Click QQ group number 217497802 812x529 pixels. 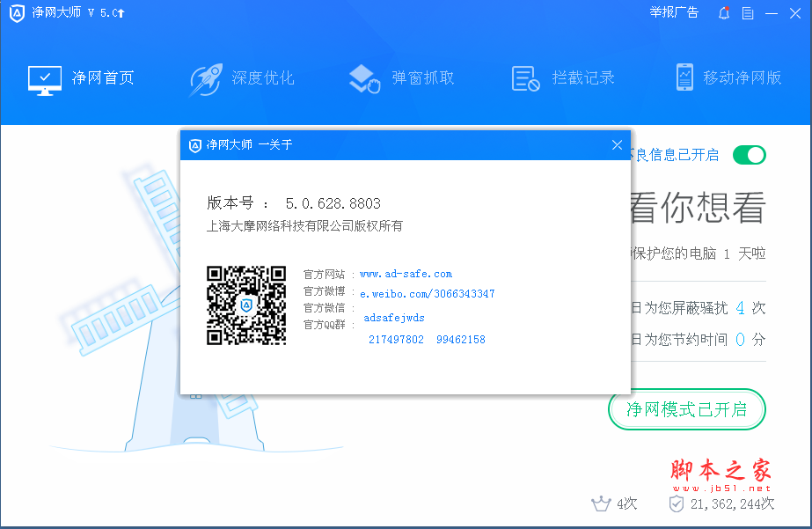[x=396, y=340]
